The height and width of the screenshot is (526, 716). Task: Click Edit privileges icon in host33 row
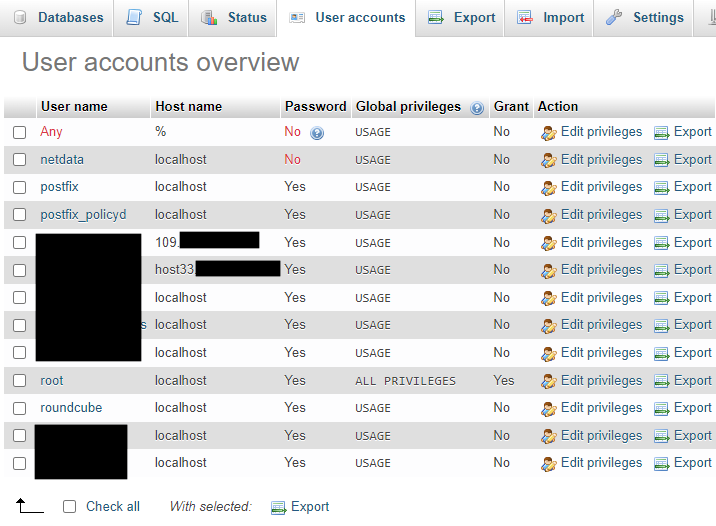[x=548, y=271]
